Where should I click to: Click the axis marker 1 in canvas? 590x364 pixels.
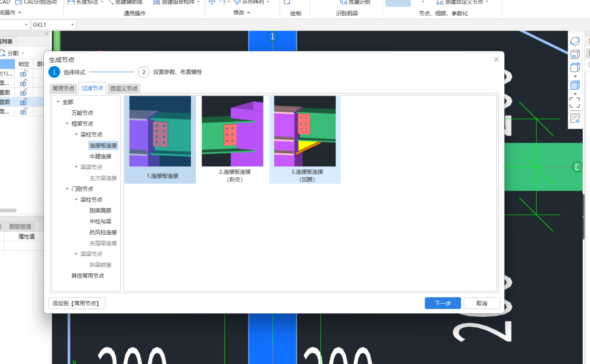tap(273, 36)
